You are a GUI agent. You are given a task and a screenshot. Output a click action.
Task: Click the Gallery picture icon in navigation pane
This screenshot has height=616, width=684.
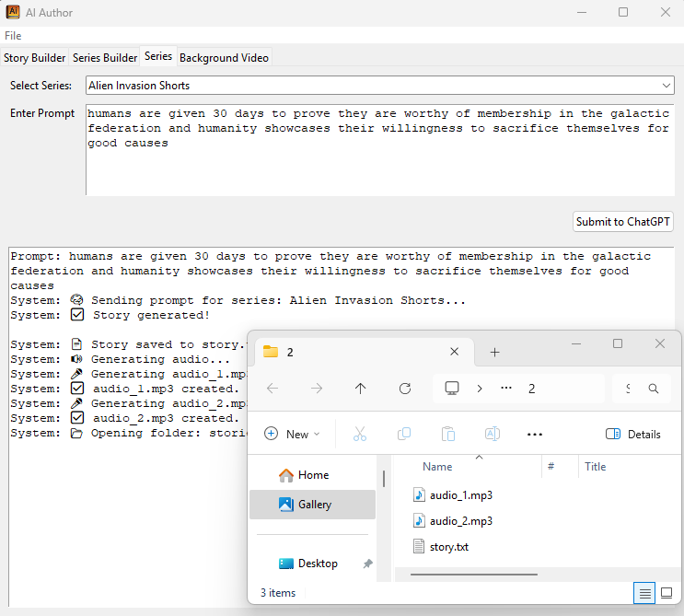[x=286, y=505]
